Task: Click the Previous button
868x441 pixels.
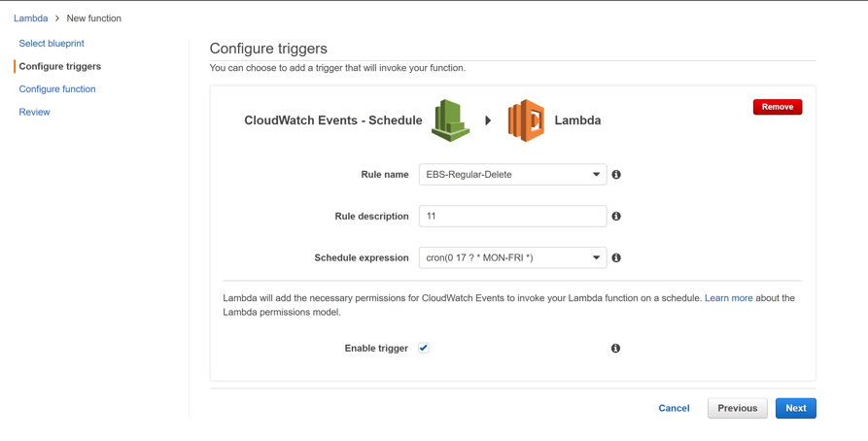Action: (x=737, y=408)
